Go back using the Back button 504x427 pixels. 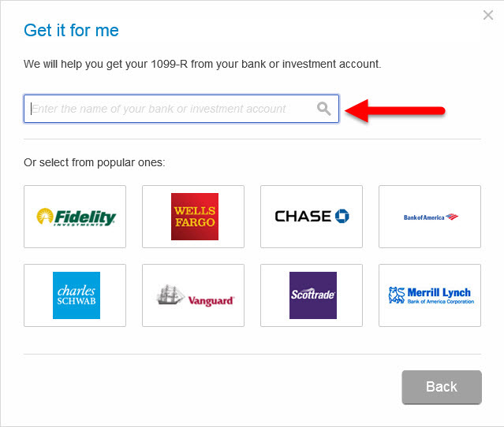tap(442, 387)
